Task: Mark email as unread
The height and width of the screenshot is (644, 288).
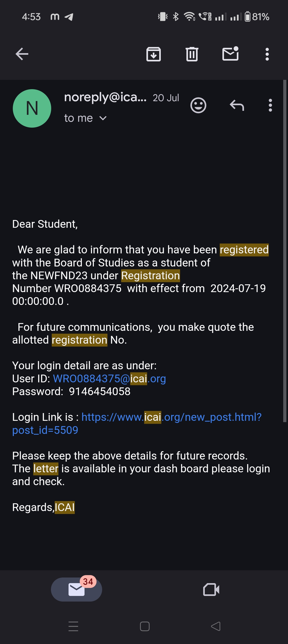Action: coord(230,54)
